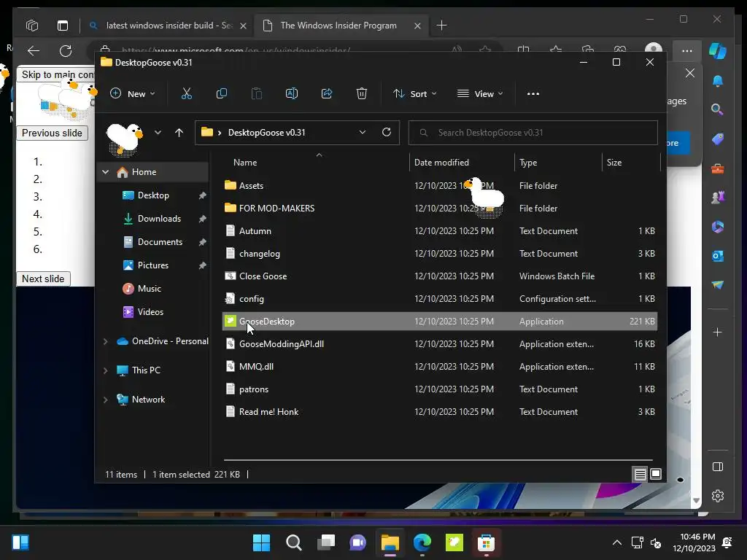The height and width of the screenshot is (560, 747).
Task: Open Edge sidebar shopping tag icon
Action: click(718, 139)
